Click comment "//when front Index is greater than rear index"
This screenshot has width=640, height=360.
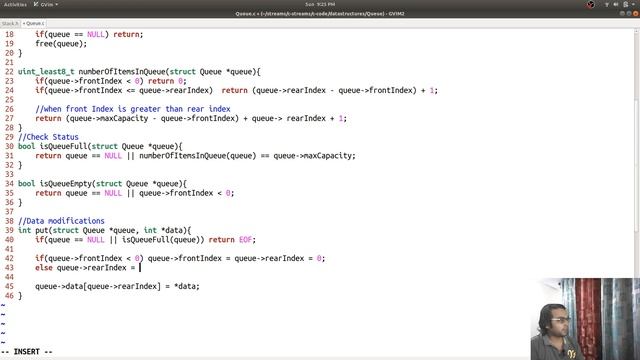133,109
